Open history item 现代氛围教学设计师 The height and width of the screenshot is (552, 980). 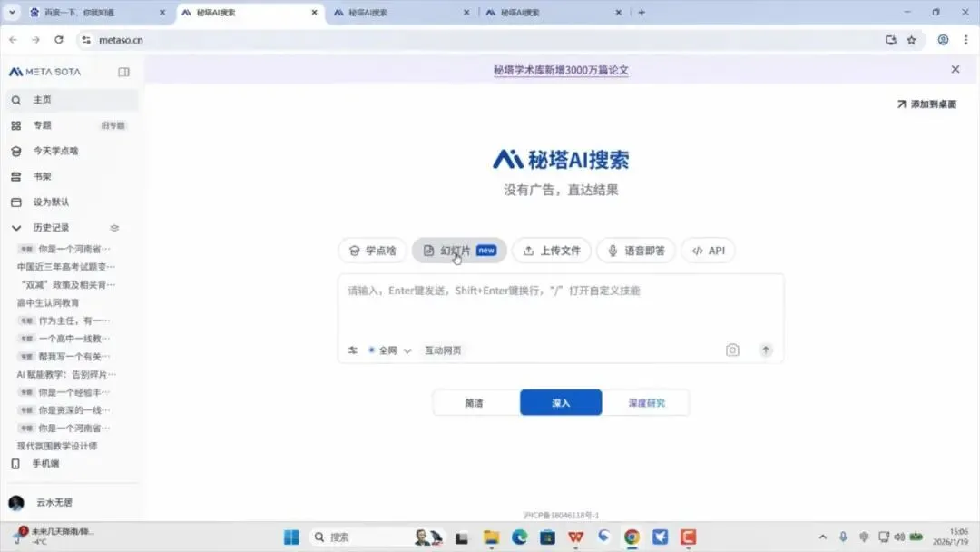tap(57, 447)
